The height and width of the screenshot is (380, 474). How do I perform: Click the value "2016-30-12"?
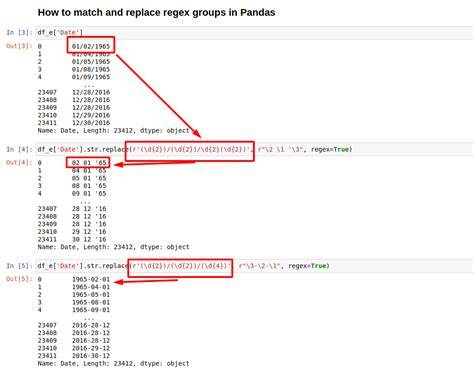91,356
